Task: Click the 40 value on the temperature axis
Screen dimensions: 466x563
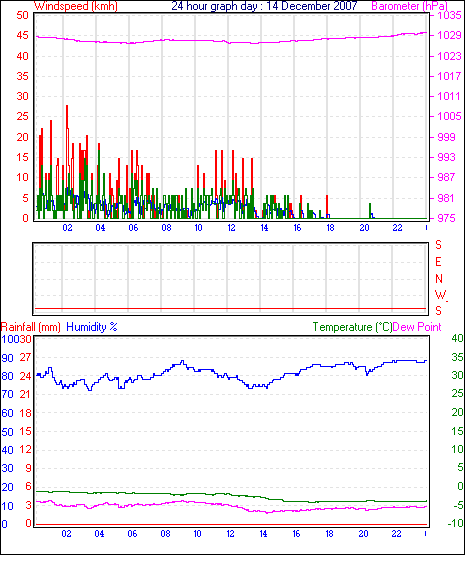Action: tap(457, 338)
